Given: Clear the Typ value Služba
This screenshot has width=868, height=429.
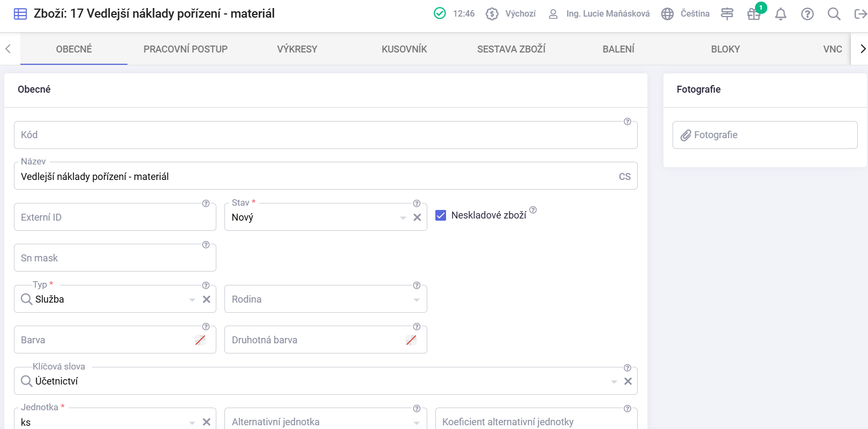Looking at the screenshot, I should pyautogui.click(x=207, y=299).
